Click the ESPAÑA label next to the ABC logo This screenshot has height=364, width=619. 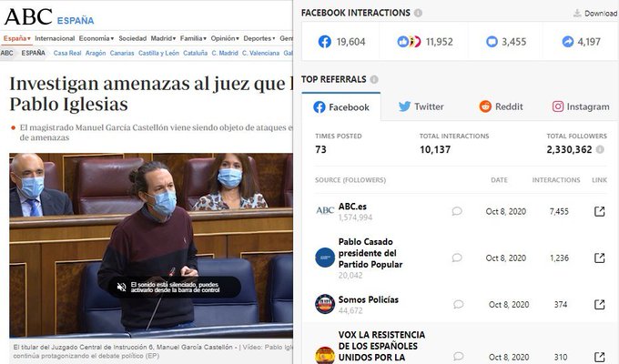click(76, 21)
